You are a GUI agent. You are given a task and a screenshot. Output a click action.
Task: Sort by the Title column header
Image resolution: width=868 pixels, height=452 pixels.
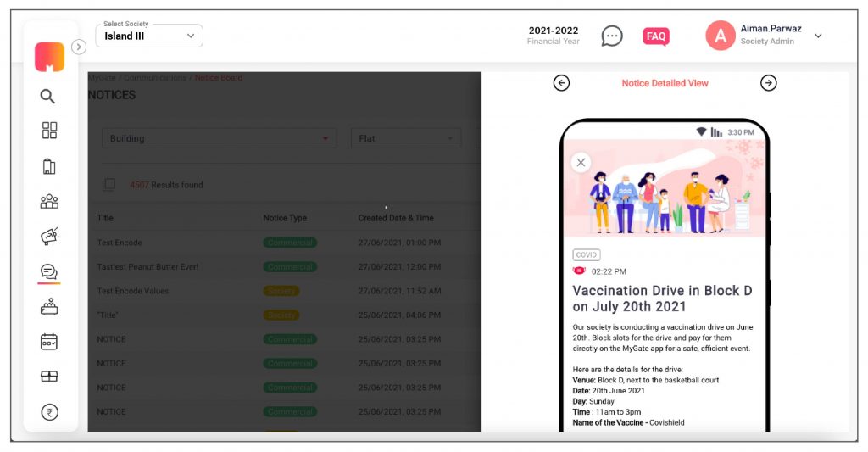105,218
